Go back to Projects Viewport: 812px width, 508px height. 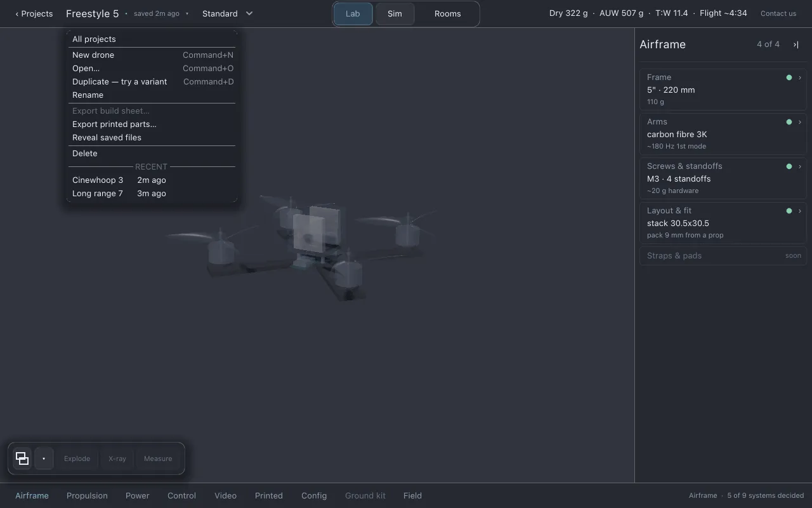[34, 13]
